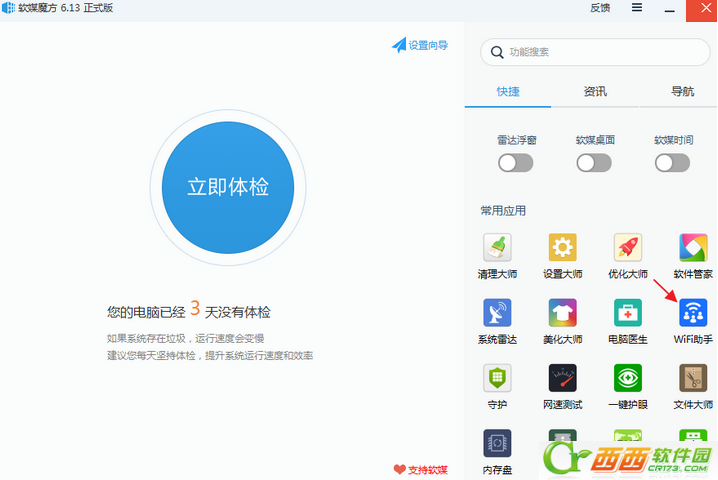Open the 清理大师 cleaner app
This screenshot has height=480, width=718.
coord(497,248)
